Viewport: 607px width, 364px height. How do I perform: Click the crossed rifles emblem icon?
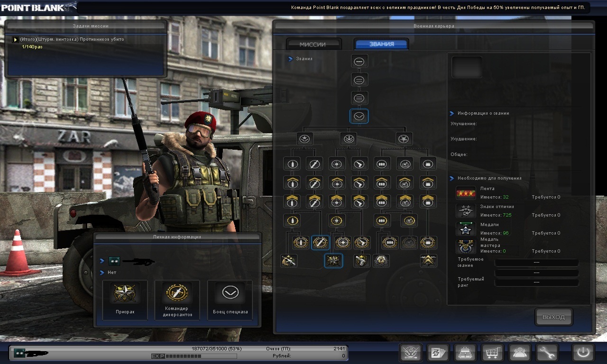pos(411,353)
